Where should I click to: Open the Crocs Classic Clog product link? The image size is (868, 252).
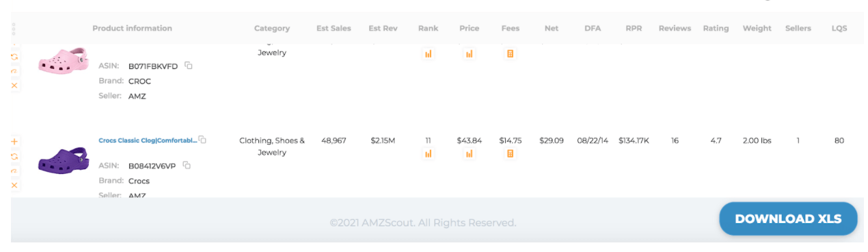[x=148, y=140]
